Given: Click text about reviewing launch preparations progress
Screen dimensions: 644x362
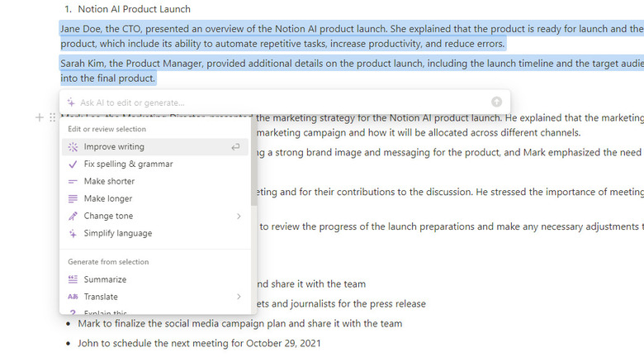Looking at the screenshot, I should click(450, 226).
